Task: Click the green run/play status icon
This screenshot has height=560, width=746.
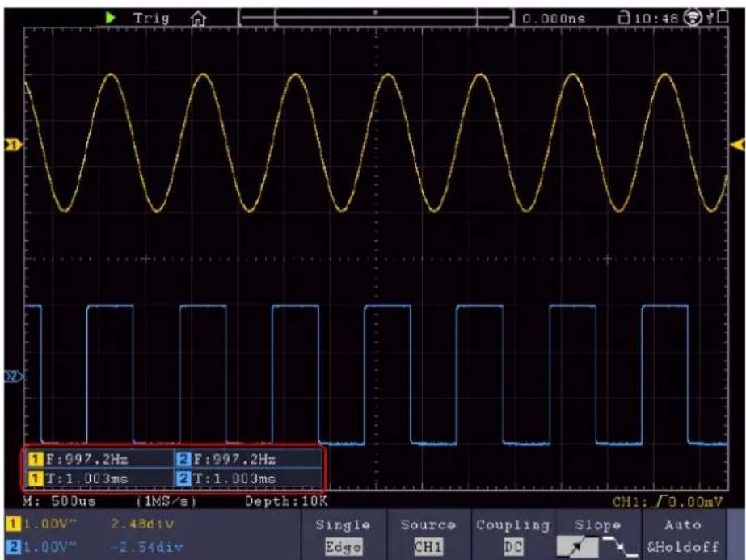Action: [111, 18]
